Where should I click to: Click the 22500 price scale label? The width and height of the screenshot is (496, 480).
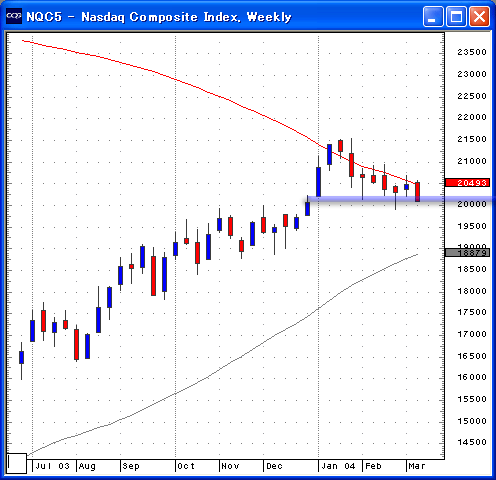click(472, 96)
